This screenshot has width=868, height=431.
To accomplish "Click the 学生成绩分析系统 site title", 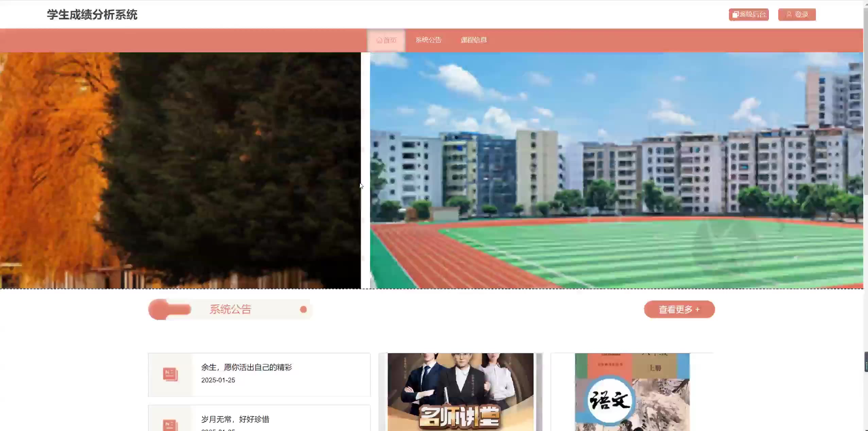I will click(92, 15).
